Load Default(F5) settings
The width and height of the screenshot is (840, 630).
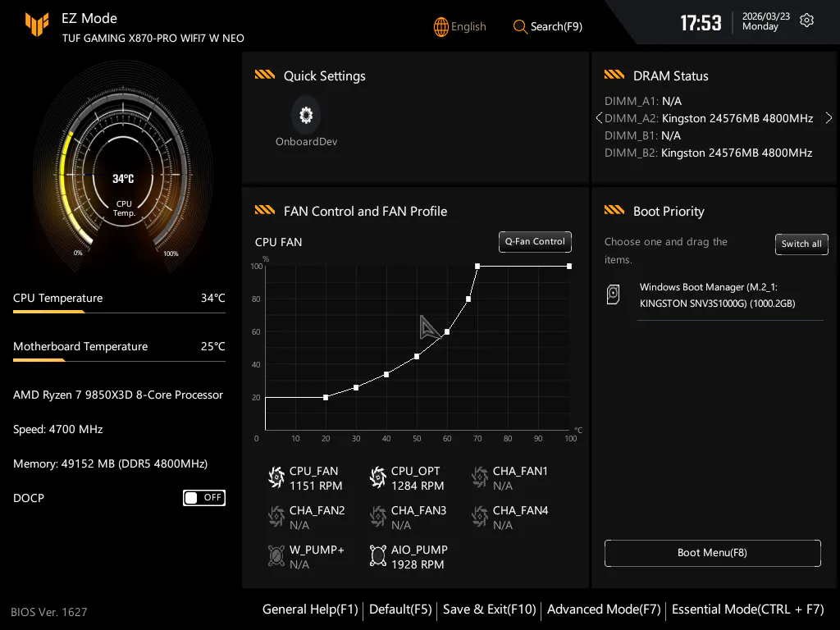click(400, 609)
